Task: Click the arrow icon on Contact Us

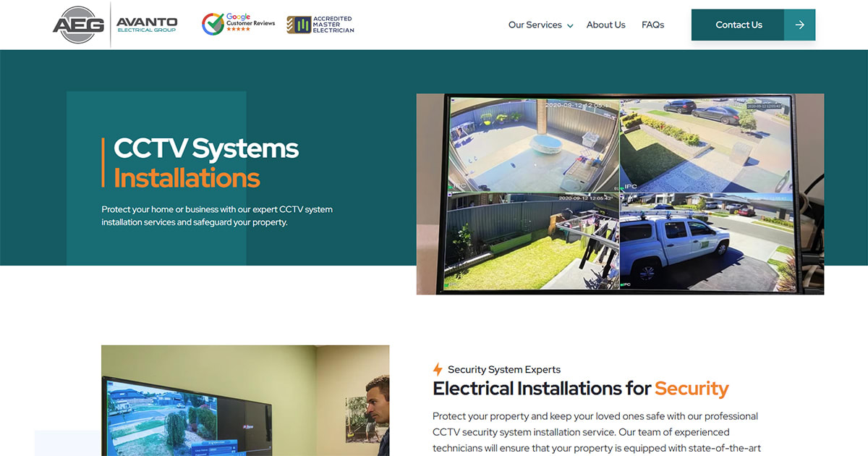Action: pyautogui.click(x=800, y=24)
